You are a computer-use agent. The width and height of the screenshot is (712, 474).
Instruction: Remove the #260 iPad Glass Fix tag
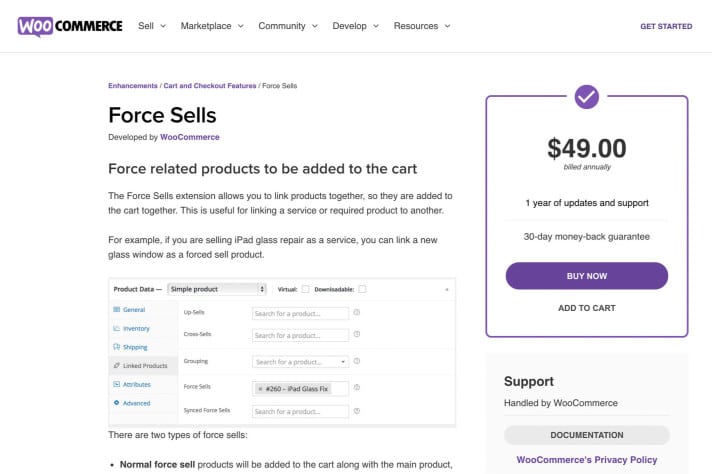(x=260, y=388)
